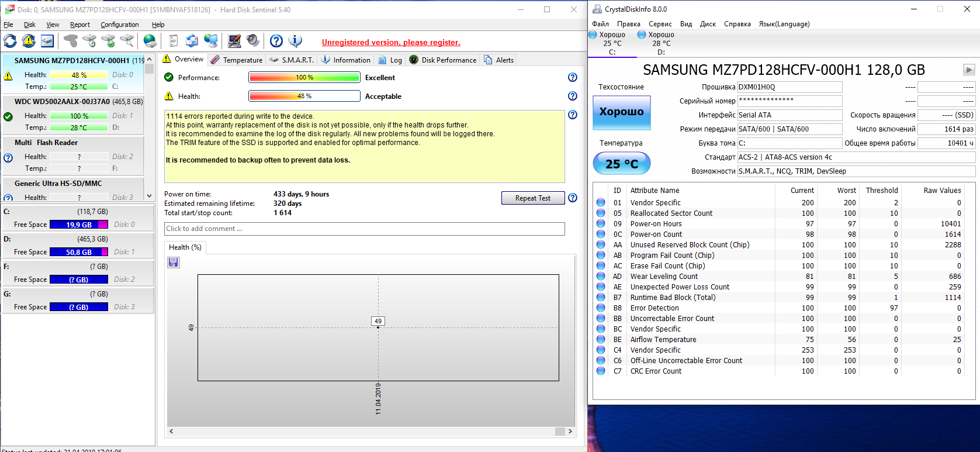Switch to the Alerts tab

point(498,60)
